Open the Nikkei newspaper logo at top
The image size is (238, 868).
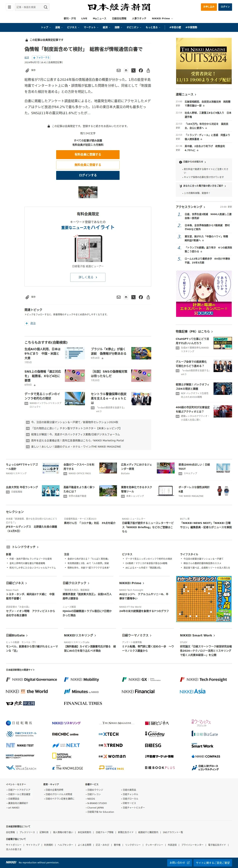click(119, 7)
